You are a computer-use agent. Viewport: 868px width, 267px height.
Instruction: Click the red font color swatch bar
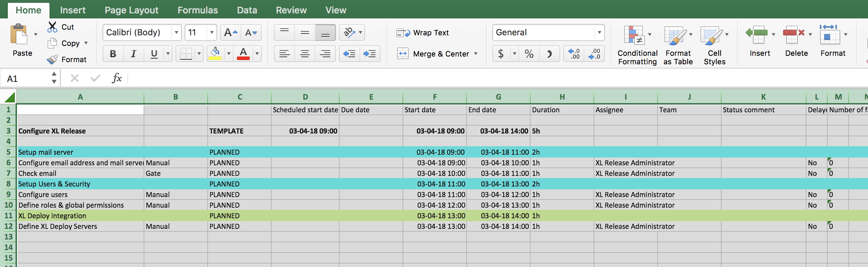tap(243, 58)
